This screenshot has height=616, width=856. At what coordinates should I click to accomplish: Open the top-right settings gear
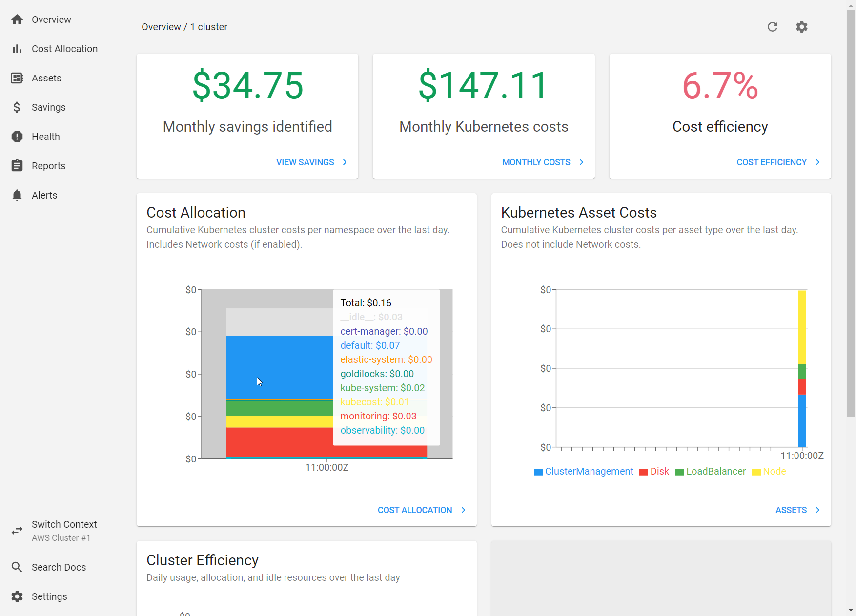coord(802,27)
